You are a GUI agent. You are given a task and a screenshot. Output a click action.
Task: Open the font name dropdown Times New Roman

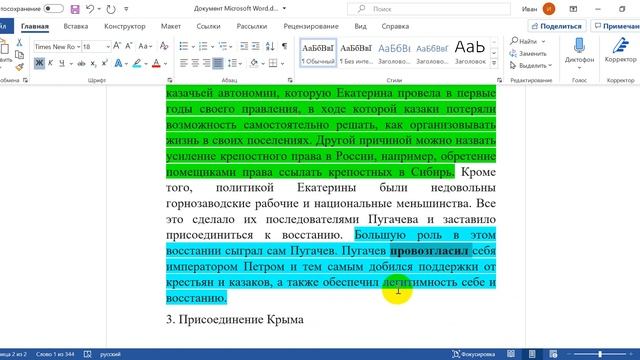click(78, 47)
